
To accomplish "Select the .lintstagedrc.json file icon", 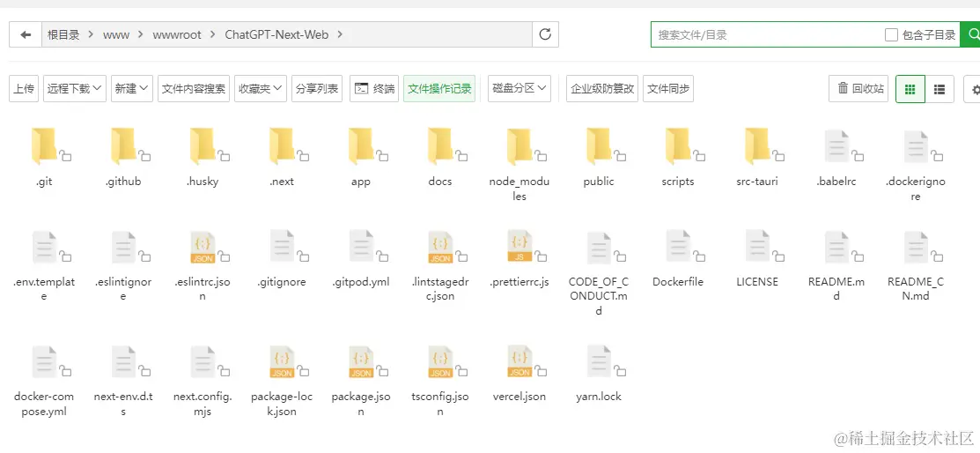I will coord(440,247).
